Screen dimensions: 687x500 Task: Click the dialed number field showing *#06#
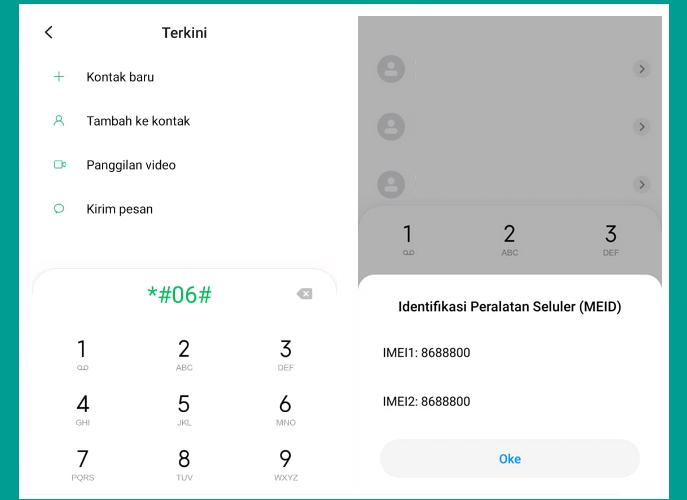click(x=180, y=294)
